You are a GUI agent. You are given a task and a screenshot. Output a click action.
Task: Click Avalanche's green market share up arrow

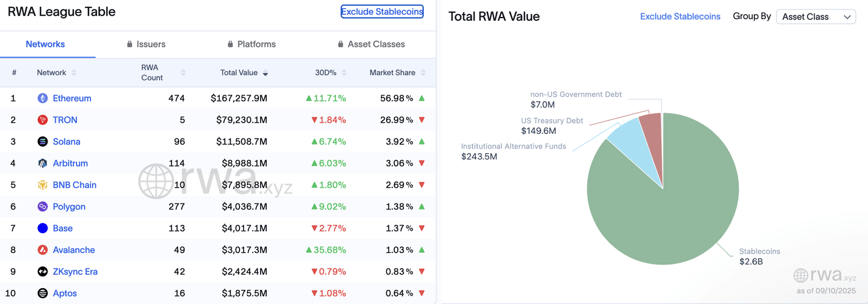[x=422, y=250]
